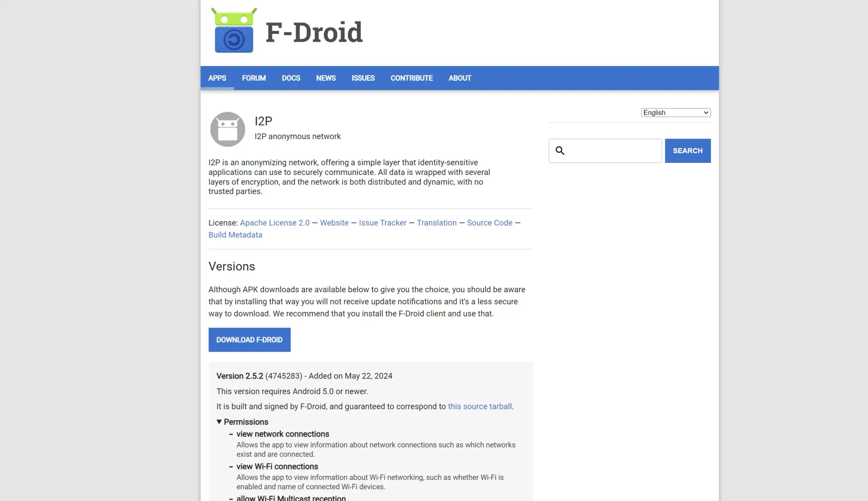Click the CONTRIBUTE navigation menu icon
868x501 pixels.
411,78
